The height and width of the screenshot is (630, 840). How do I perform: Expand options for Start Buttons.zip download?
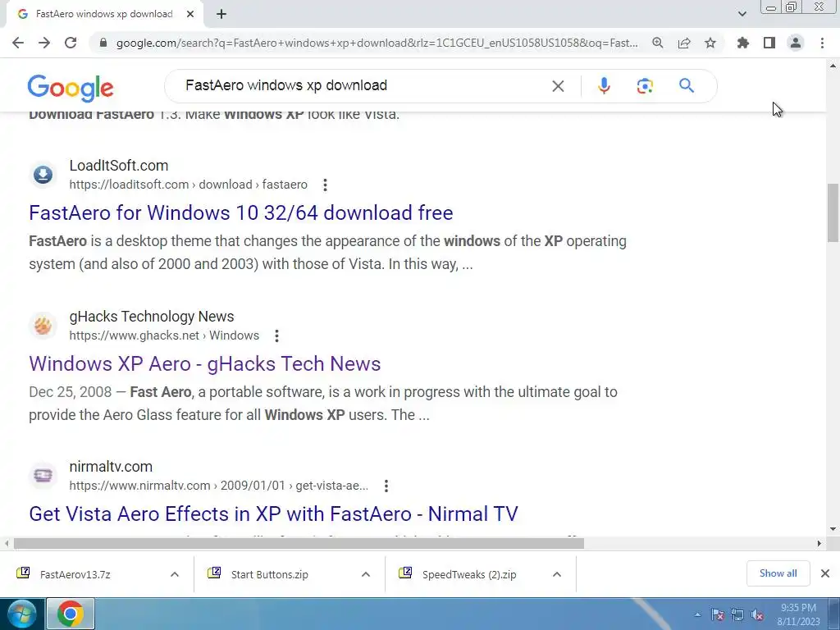(366, 574)
